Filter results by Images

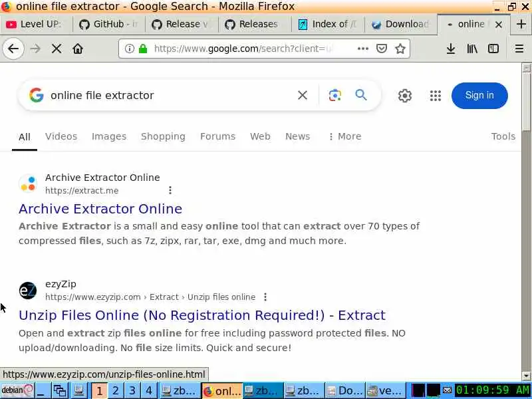point(109,136)
